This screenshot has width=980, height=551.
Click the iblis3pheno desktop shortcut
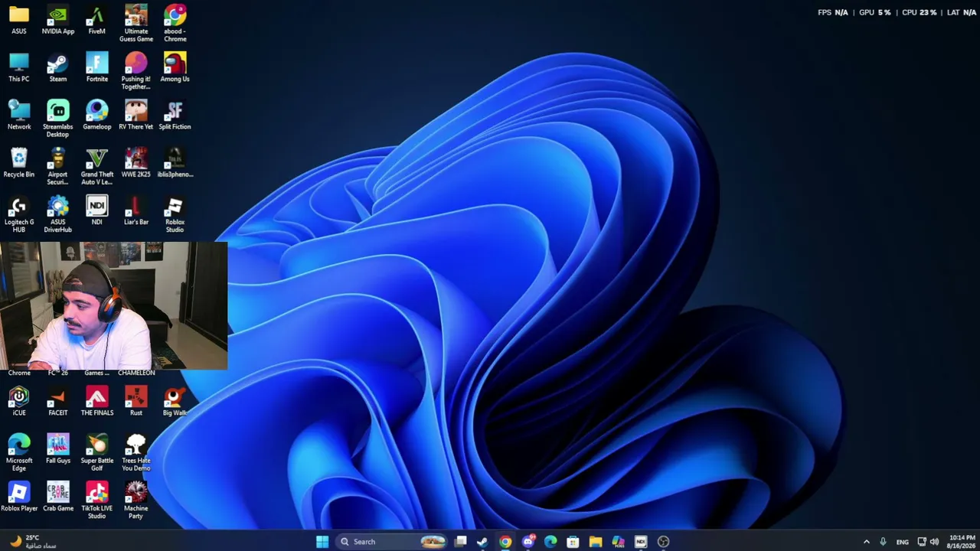pos(175,163)
